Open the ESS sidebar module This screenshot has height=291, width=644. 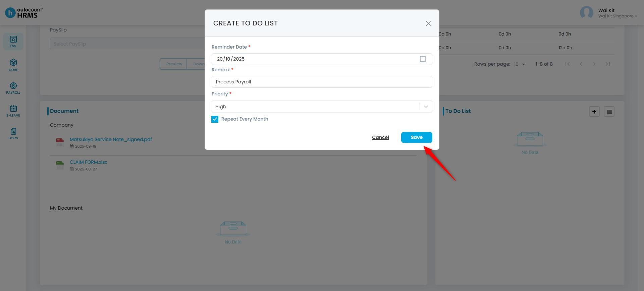[13, 42]
